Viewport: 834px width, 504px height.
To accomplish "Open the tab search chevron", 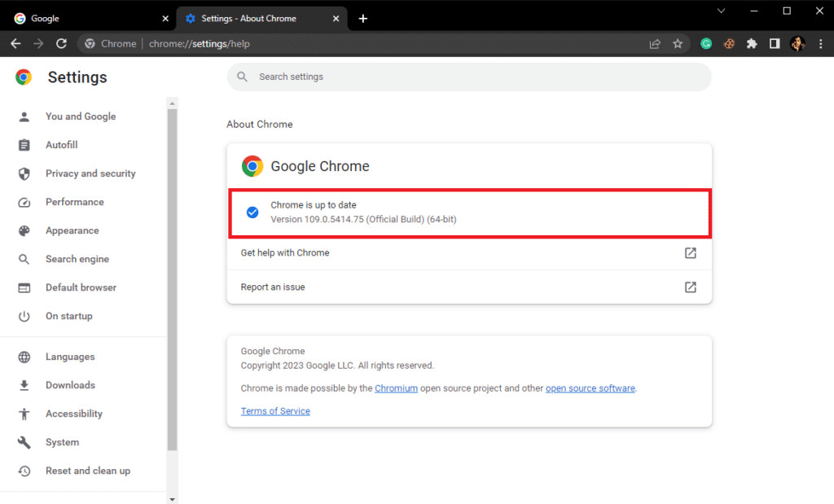I will point(721,11).
